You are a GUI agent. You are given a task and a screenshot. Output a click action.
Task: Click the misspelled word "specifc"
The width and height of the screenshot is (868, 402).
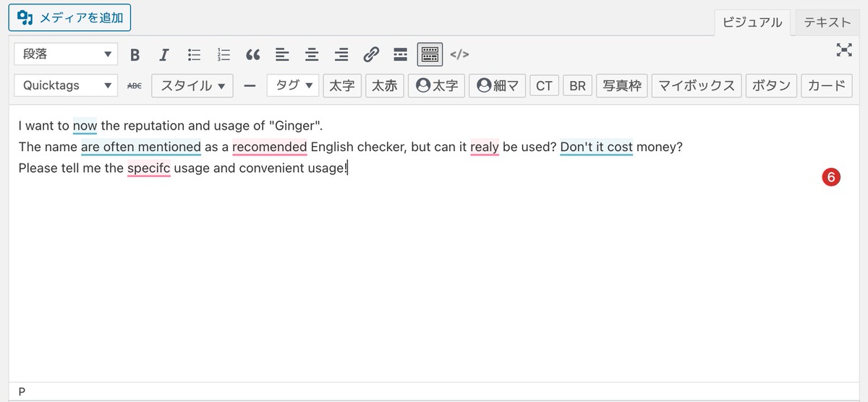[149, 168]
